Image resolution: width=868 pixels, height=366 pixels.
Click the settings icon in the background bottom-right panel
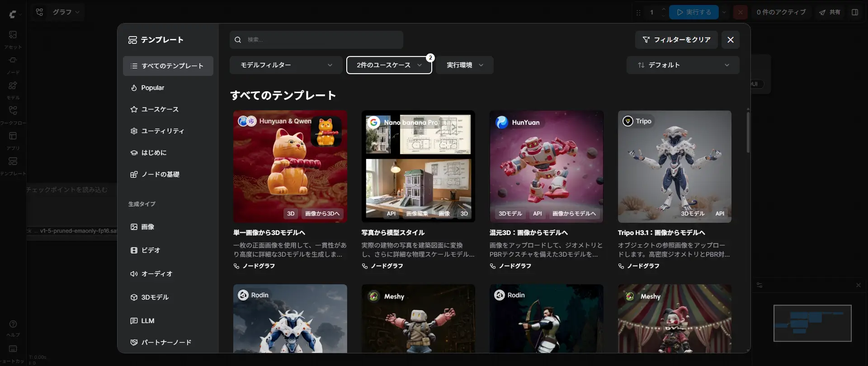pos(759,285)
